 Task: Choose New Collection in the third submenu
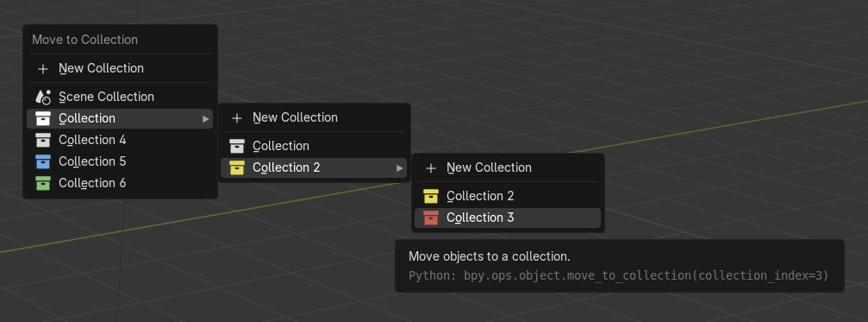click(x=508, y=168)
